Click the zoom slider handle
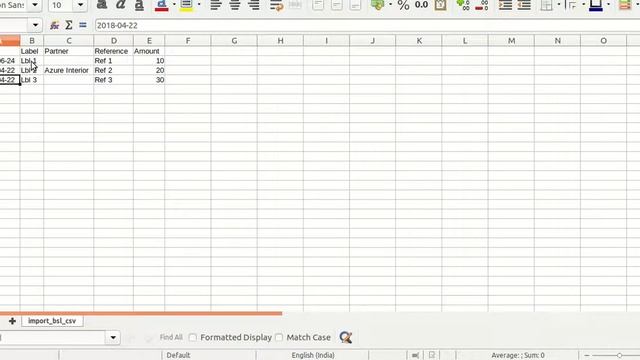 [x=619, y=356]
